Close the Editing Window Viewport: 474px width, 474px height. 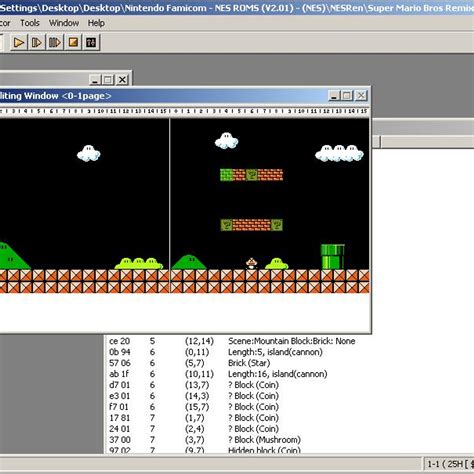(x=361, y=96)
